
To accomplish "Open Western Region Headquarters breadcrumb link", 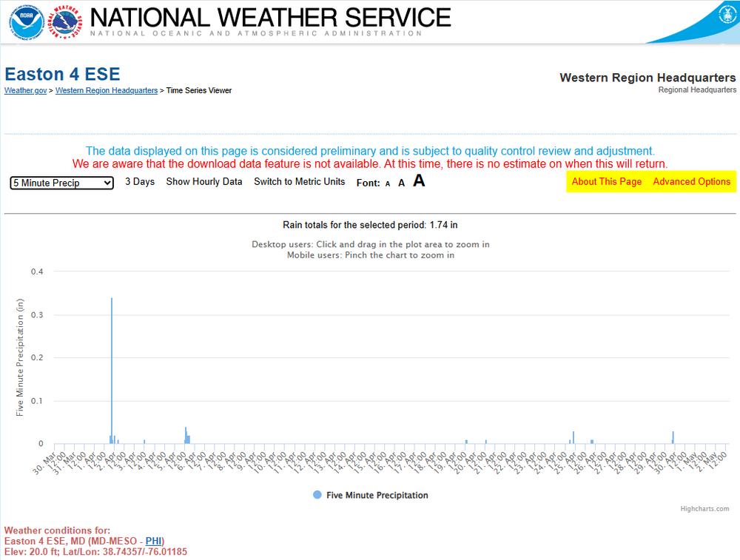I will click(x=107, y=90).
